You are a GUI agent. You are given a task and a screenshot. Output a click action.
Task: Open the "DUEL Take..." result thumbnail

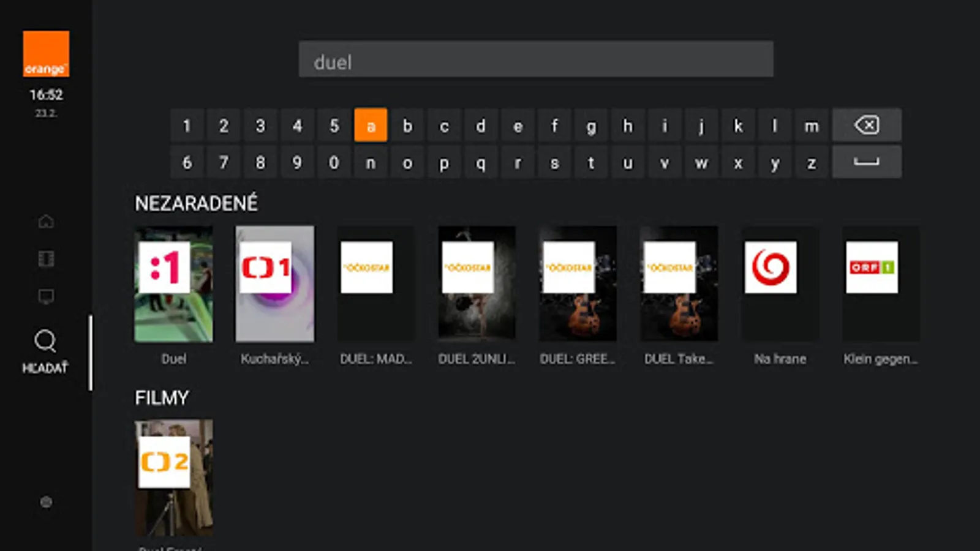point(679,283)
